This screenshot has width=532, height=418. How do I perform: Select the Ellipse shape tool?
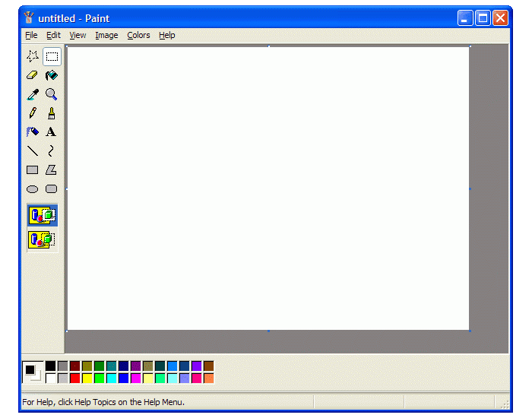pyautogui.click(x=33, y=189)
